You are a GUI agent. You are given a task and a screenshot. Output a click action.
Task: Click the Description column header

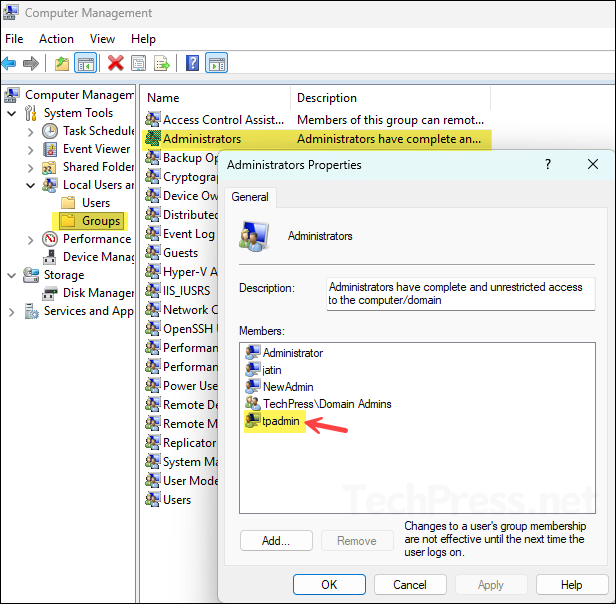pyautogui.click(x=390, y=98)
